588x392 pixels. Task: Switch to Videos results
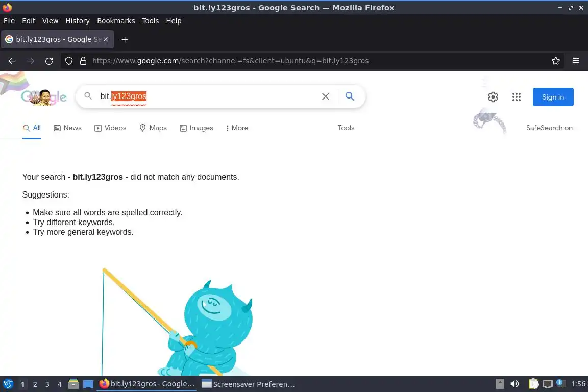[x=110, y=128]
